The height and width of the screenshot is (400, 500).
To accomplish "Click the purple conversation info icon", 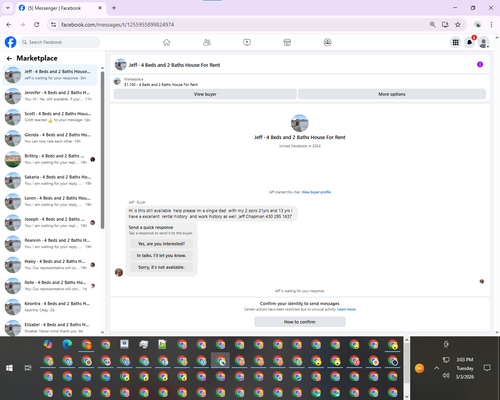I will click(x=480, y=64).
